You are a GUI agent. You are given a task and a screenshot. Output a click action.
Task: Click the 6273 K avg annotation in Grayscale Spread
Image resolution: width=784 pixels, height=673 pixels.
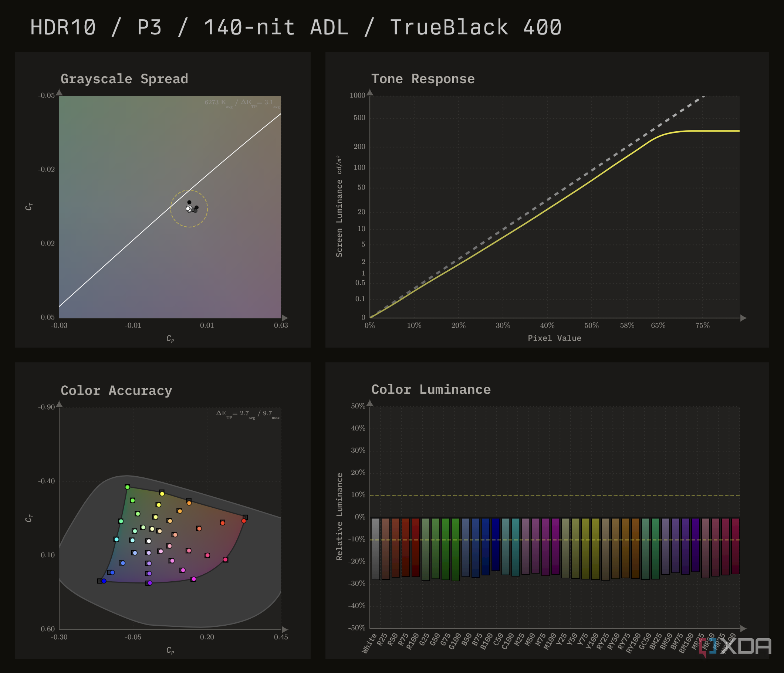[x=219, y=103]
